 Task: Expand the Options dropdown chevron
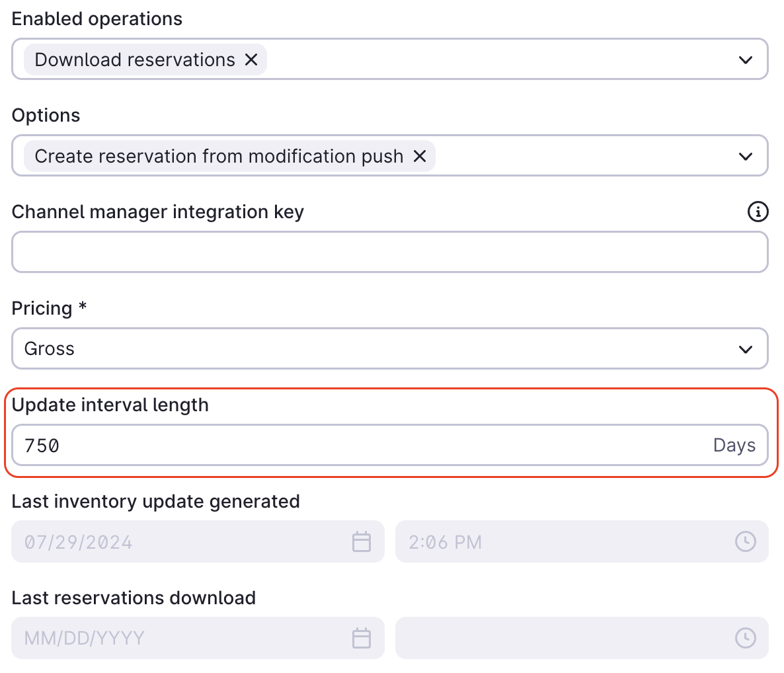(746, 157)
